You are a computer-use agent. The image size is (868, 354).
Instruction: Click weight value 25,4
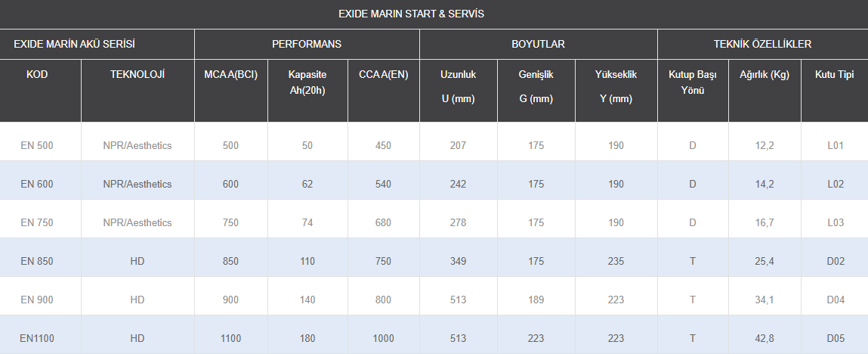point(764,261)
